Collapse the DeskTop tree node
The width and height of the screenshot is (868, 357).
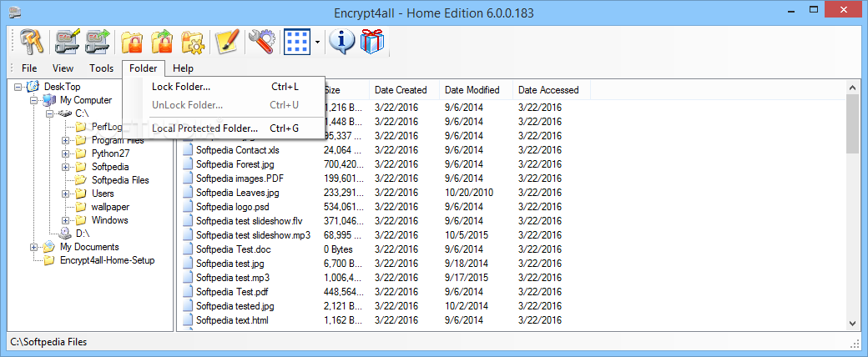(x=18, y=87)
